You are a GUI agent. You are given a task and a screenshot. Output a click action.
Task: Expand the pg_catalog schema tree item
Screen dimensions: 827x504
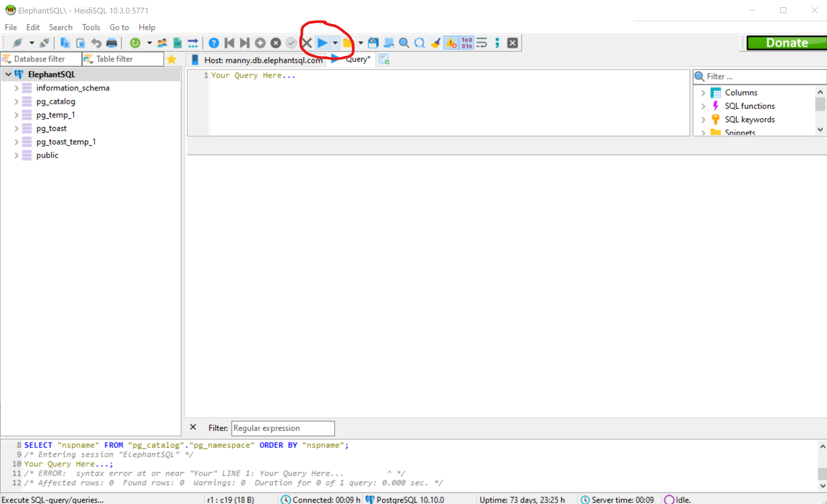tap(16, 101)
